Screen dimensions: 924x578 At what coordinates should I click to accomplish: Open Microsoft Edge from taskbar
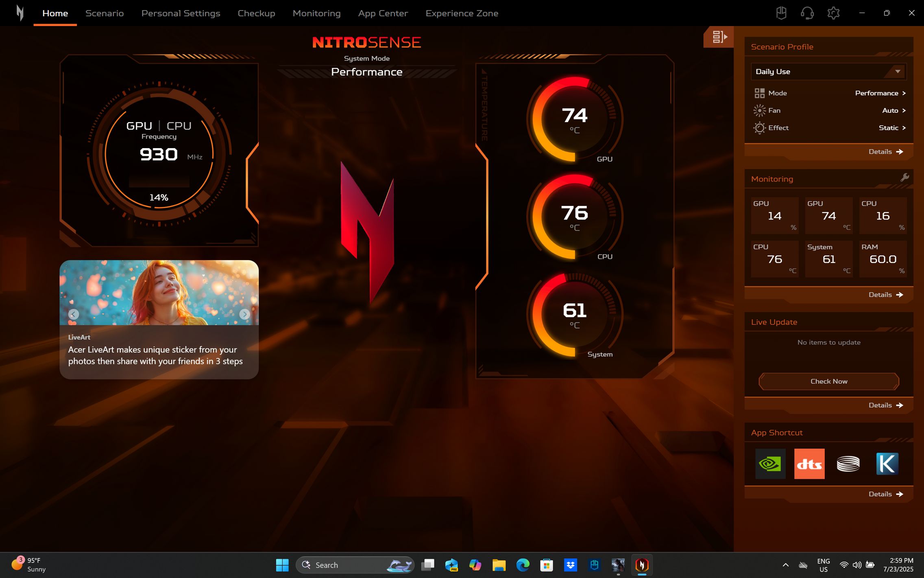tap(523, 565)
